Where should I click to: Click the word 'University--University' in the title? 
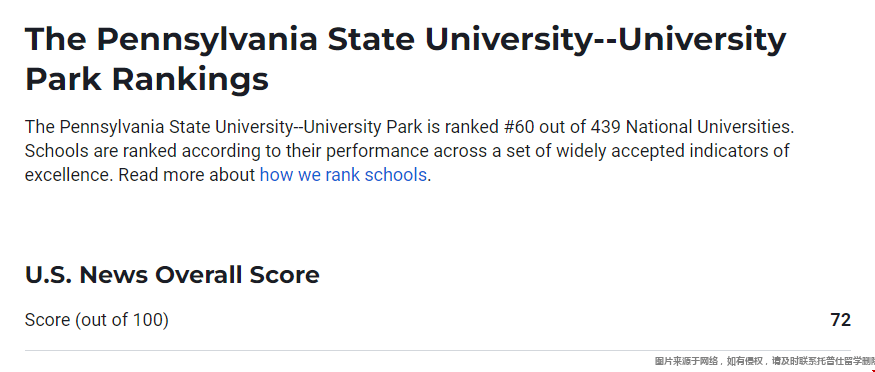605,39
